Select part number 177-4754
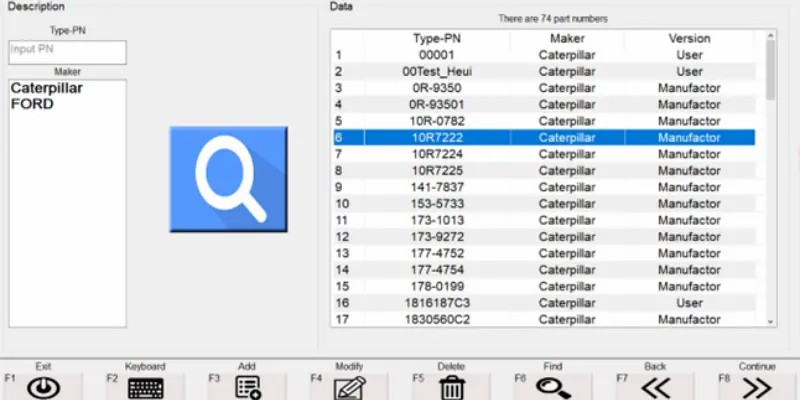Image resolution: width=800 pixels, height=400 pixels. [544, 270]
